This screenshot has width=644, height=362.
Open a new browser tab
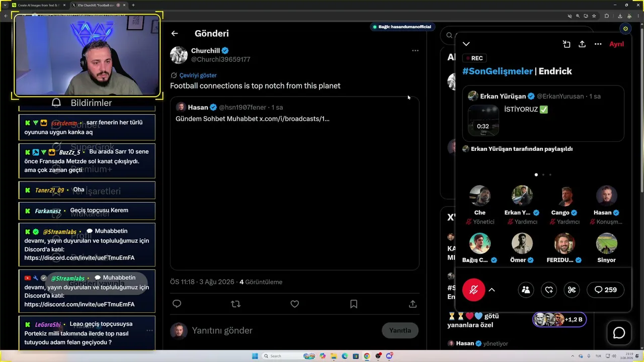[x=133, y=5]
